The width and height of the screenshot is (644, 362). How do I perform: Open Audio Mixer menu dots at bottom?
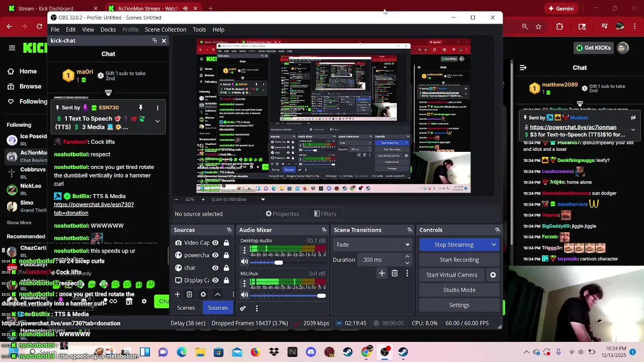pyautogui.click(x=257, y=308)
